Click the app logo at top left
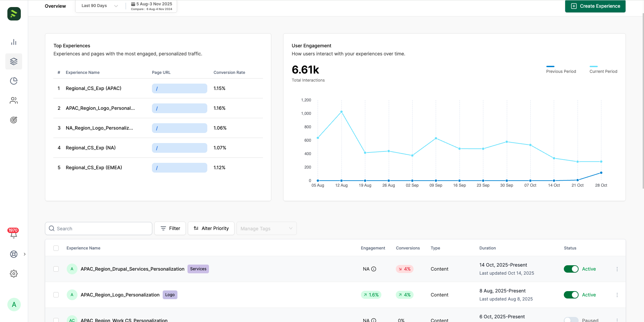This screenshot has width=644, height=322. pos(14,14)
